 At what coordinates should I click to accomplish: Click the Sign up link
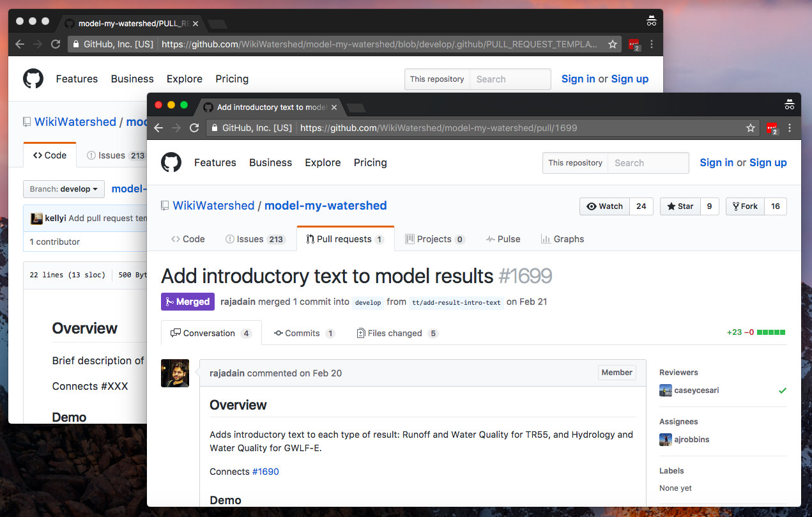coord(768,162)
